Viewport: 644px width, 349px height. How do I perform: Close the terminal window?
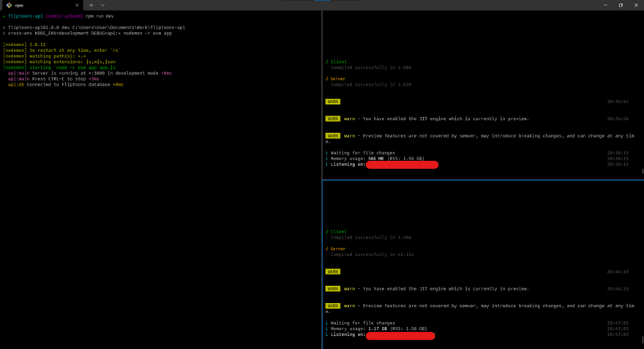[x=636, y=5]
